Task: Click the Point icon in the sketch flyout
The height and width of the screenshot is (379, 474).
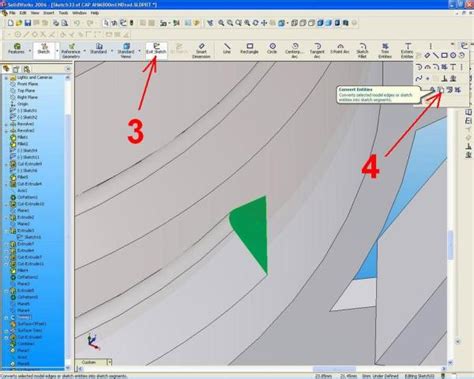Action: [428, 78]
